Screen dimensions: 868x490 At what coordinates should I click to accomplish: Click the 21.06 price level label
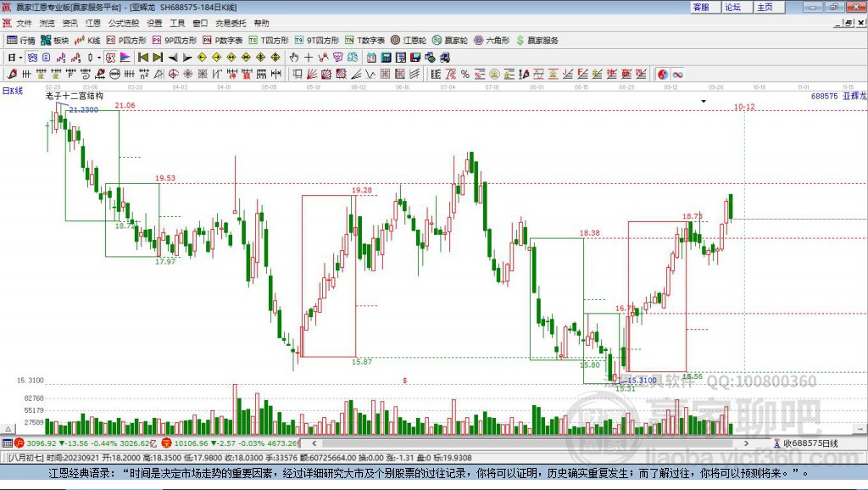point(125,105)
